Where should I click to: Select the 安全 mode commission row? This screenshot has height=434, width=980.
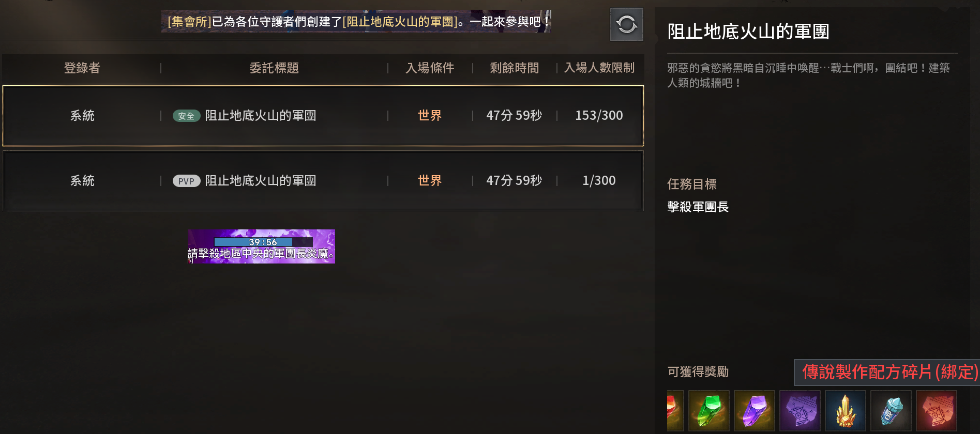323,116
